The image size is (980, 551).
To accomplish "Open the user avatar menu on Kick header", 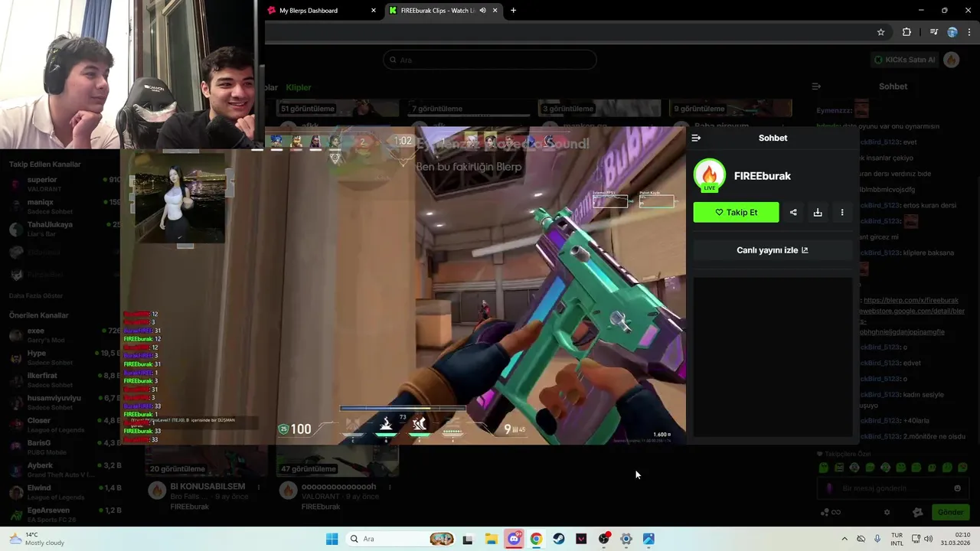I will point(952,60).
